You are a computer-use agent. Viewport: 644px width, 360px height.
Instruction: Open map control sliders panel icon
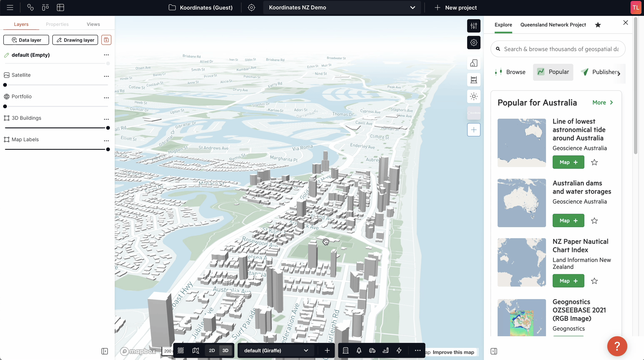474,26
